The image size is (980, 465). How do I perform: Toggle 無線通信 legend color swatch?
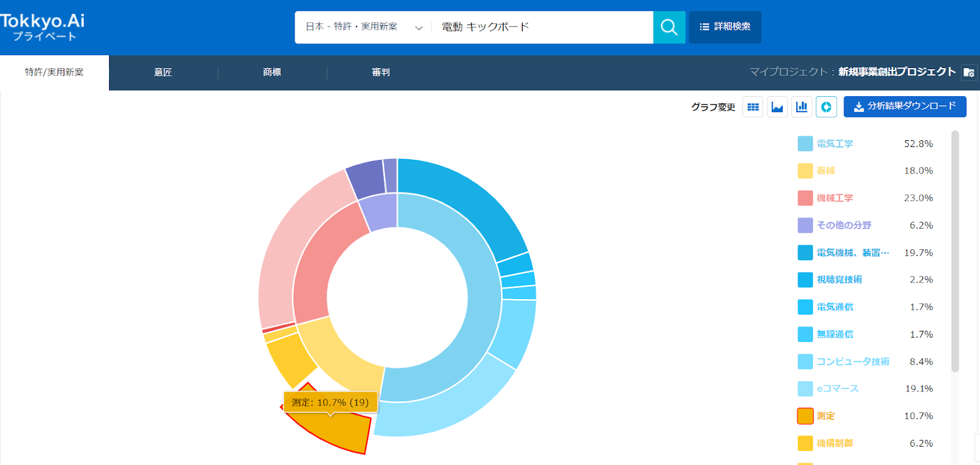coord(805,334)
